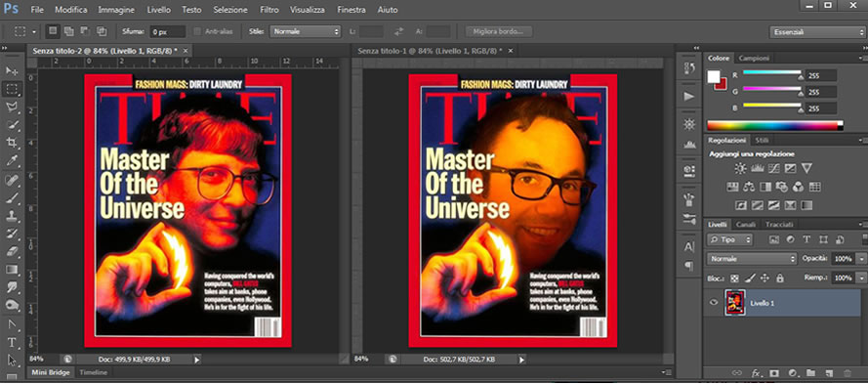Toggle lock position

pyautogui.click(x=765, y=277)
